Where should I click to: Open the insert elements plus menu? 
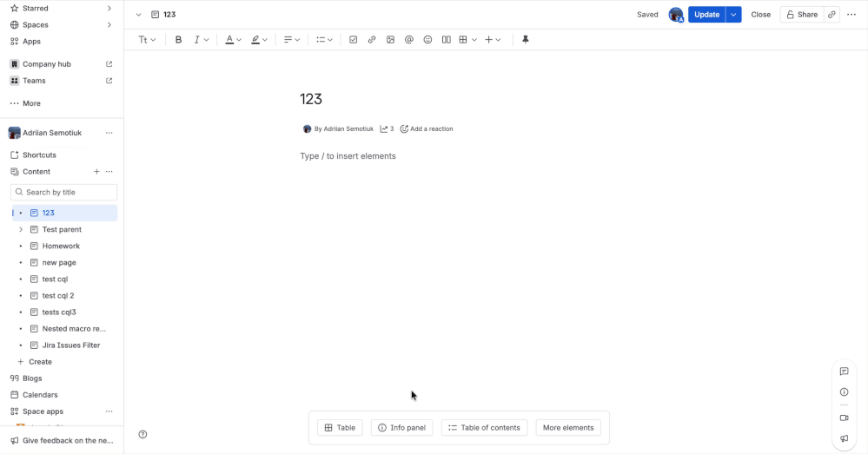[x=493, y=40]
